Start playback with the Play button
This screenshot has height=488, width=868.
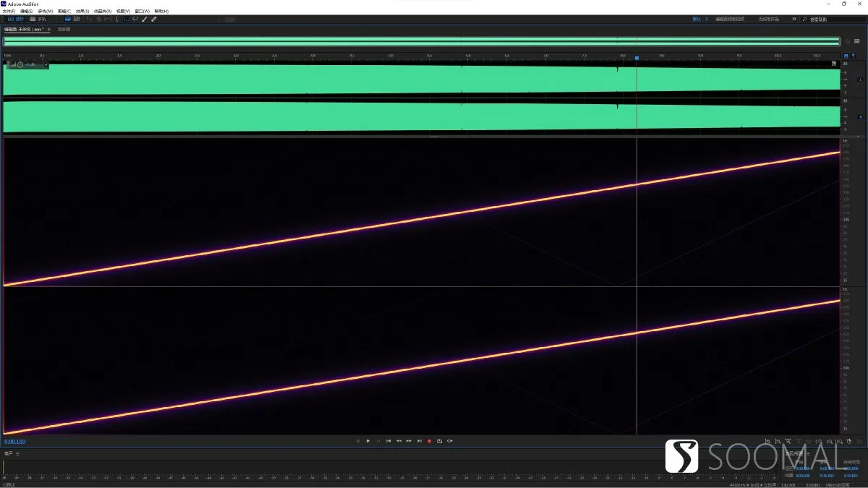368,441
